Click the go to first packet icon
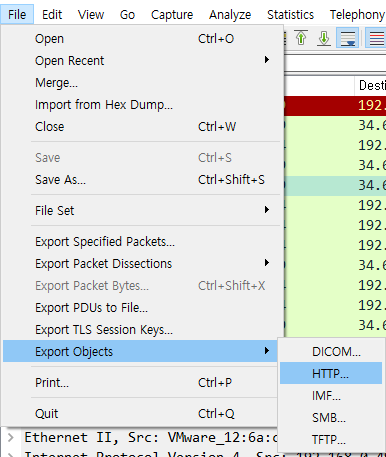 (301, 38)
